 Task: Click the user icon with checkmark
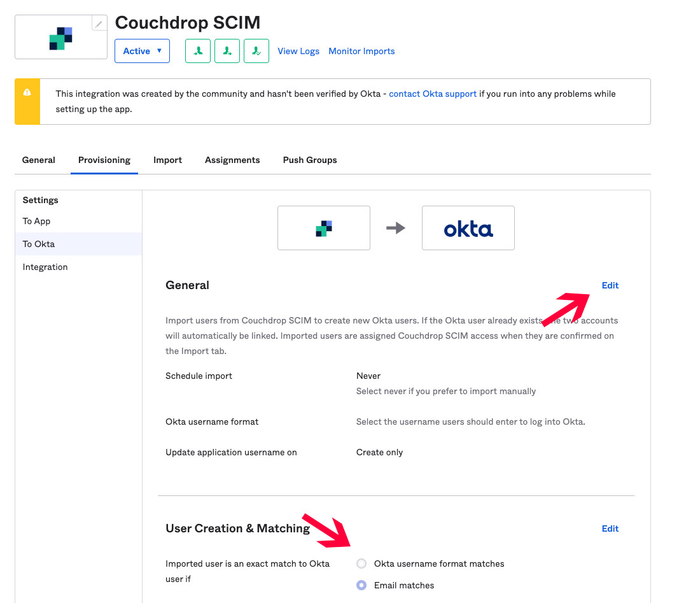(x=256, y=51)
